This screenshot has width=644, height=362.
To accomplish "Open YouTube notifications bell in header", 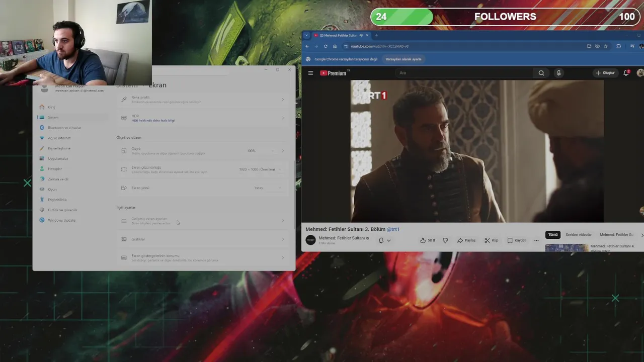I will pyautogui.click(x=626, y=73).
